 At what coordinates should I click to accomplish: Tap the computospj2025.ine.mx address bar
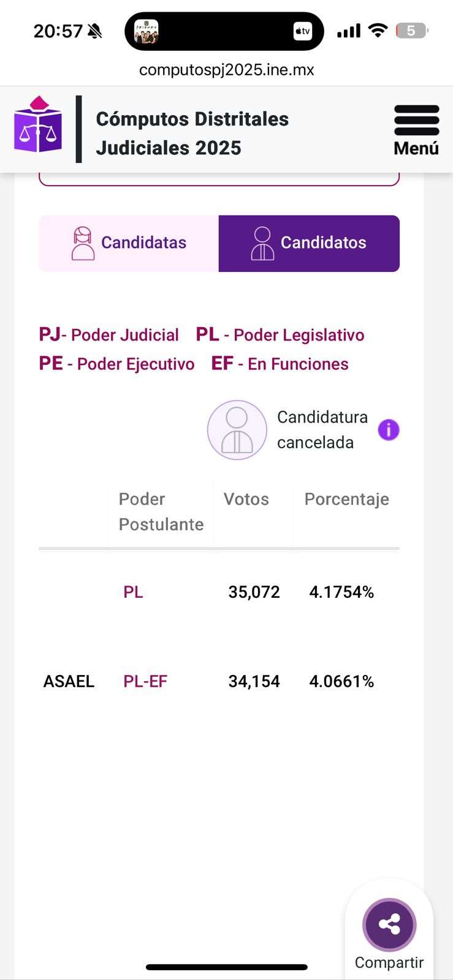pyautogui.click(x=226, y=70)
